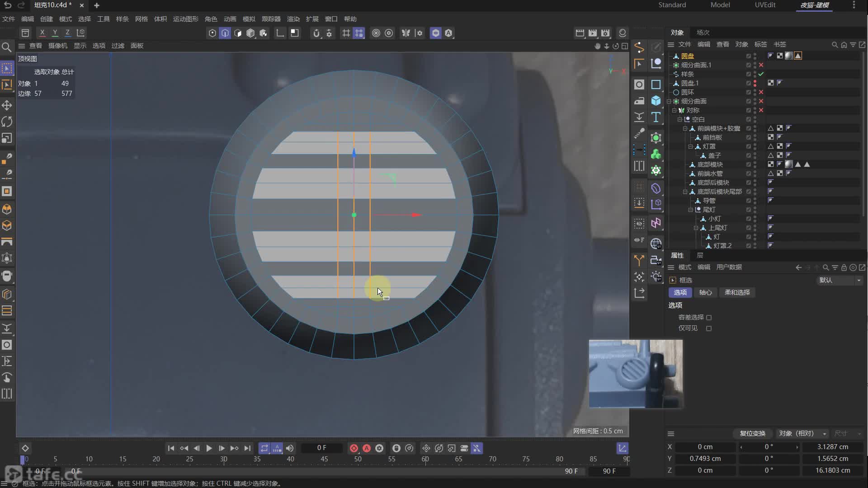Click frame 45 on the timeline ruler

point(324,459)
